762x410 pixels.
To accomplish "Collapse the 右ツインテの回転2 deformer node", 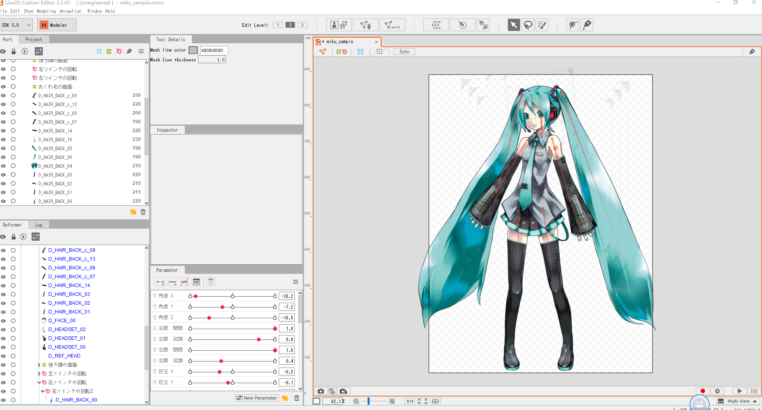I will pyautogui.click(x=43, y=391).
